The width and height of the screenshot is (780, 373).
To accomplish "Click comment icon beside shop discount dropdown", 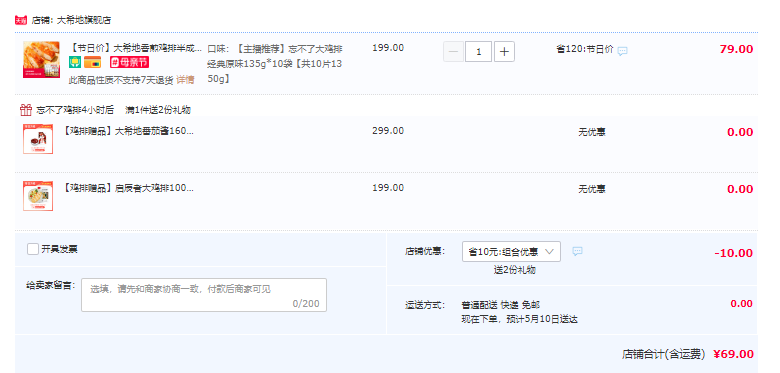I will click(577, 251).
